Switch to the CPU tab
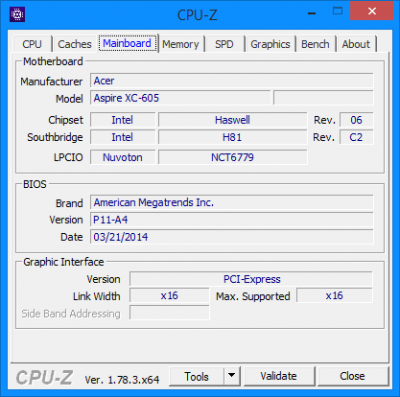Screen dimensions: 400x397 point(32,44)
